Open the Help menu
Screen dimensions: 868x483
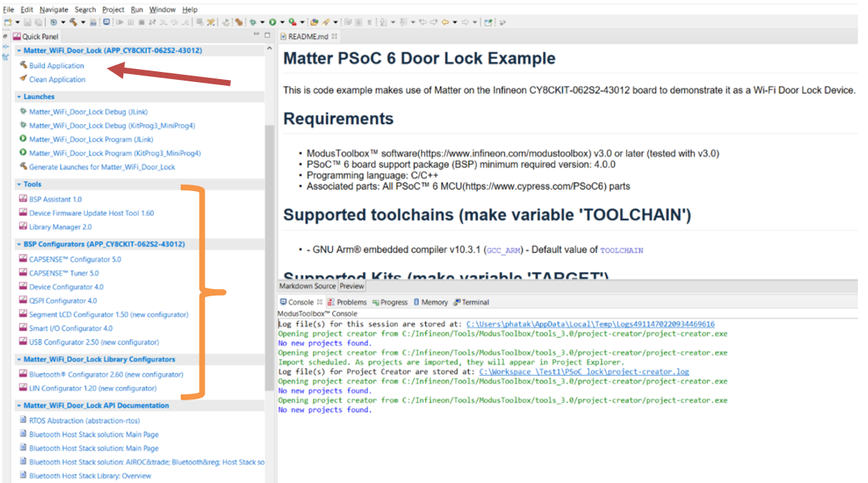coord(190,9)
